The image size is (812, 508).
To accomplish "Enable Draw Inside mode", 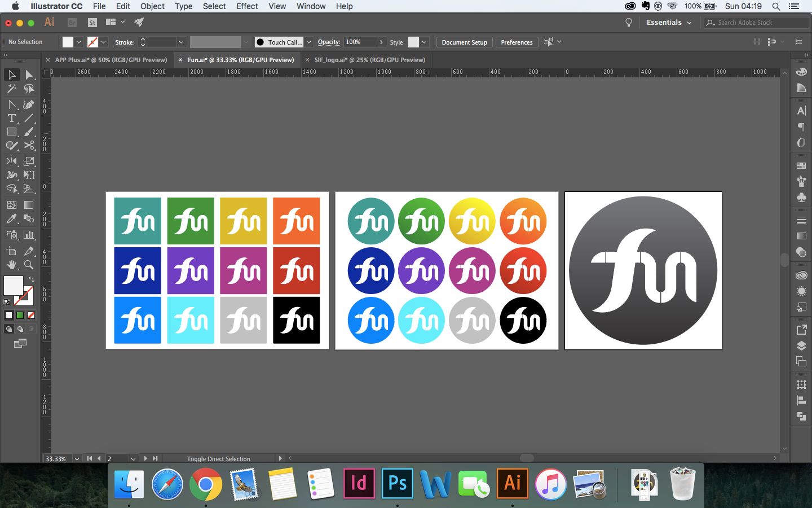I will click(x=31, y=329).
